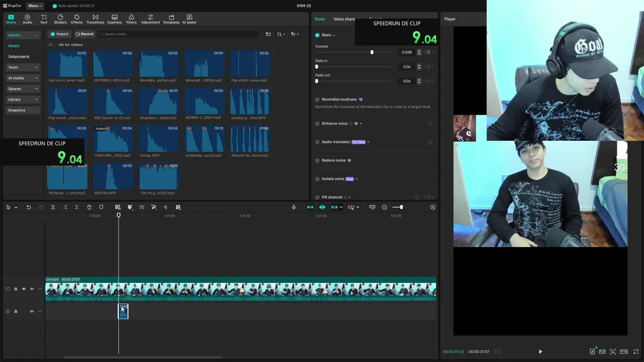Click the Marker shield icon in timeline toolbar

click(x=101, y=207)
